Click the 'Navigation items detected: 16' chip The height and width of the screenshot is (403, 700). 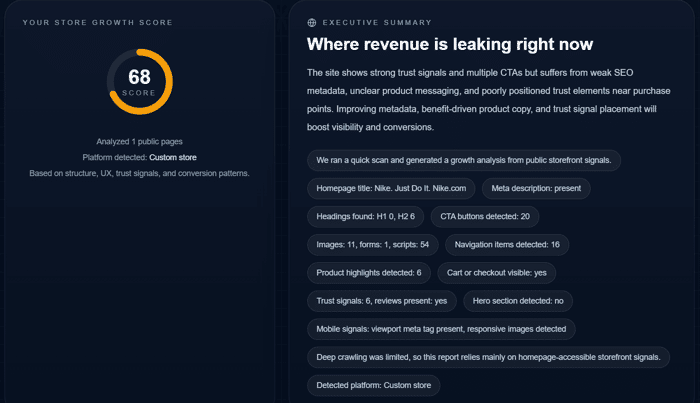(507, 245)
